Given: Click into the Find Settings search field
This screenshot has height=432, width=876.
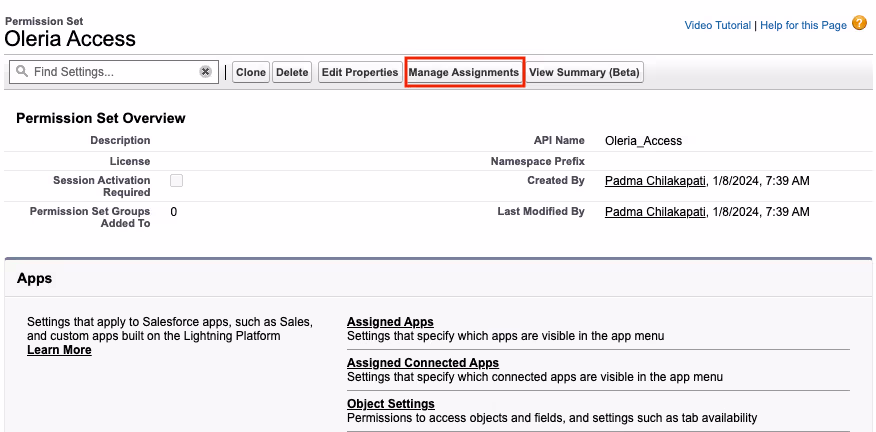Looking at the screenshot, I should click(x=114, y=72).
